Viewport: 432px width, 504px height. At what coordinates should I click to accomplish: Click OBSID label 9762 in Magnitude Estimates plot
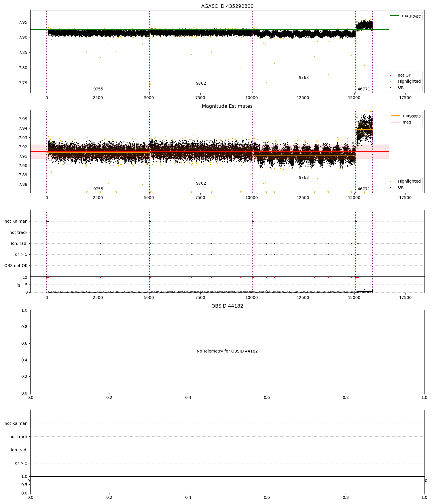201,183
